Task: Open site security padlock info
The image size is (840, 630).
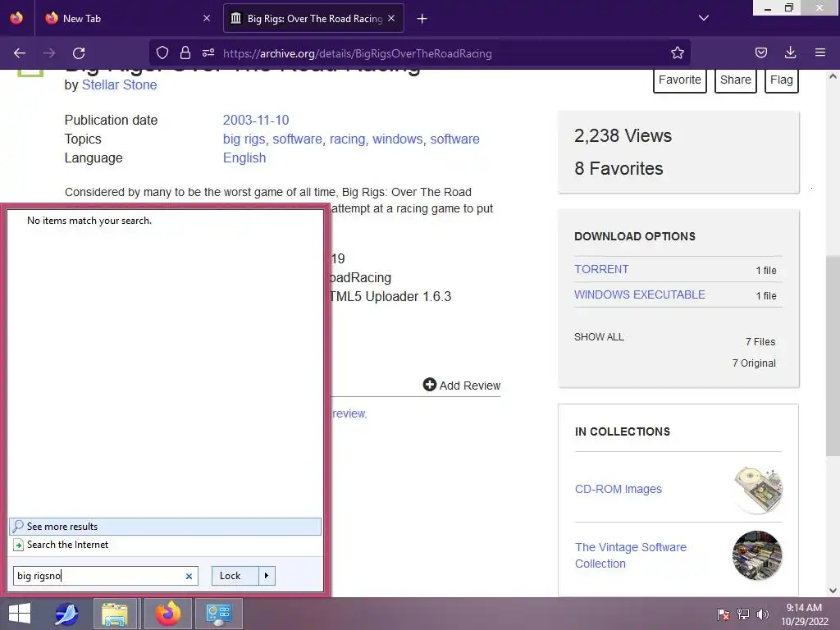Action: pos(185,52)
